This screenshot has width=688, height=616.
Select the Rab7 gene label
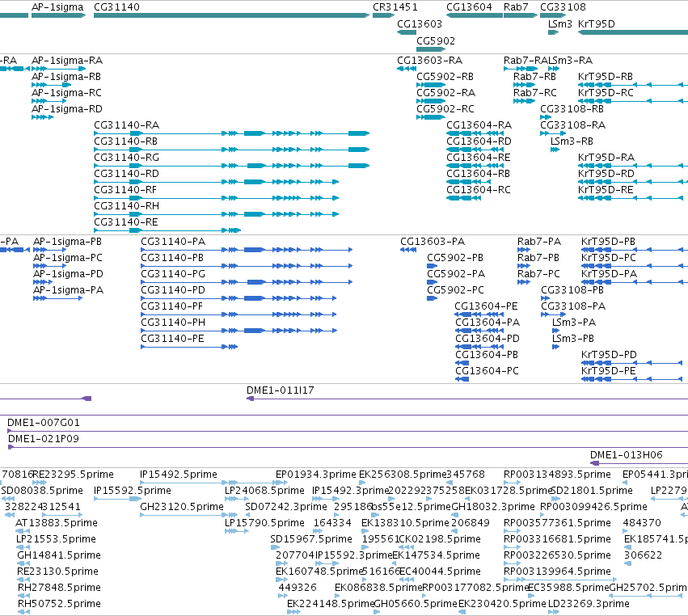pyautogui.click(x=516, y=7)
